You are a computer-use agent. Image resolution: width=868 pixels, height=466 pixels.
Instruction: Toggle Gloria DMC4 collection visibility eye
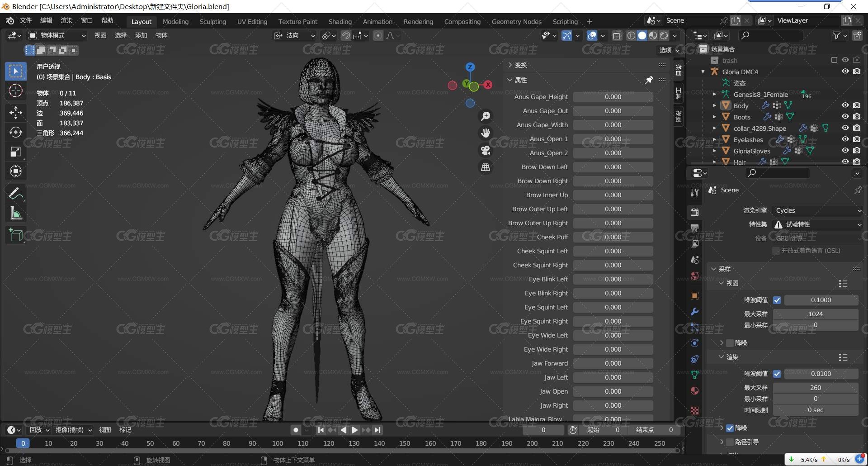click(845, 71)
